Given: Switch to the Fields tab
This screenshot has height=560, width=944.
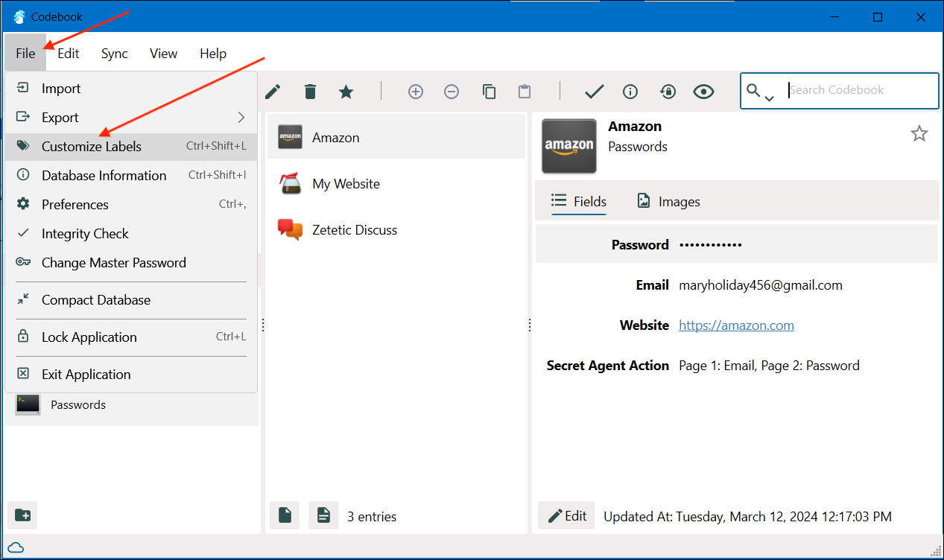Looking at the screenshot, I should (x=579, y=201).
